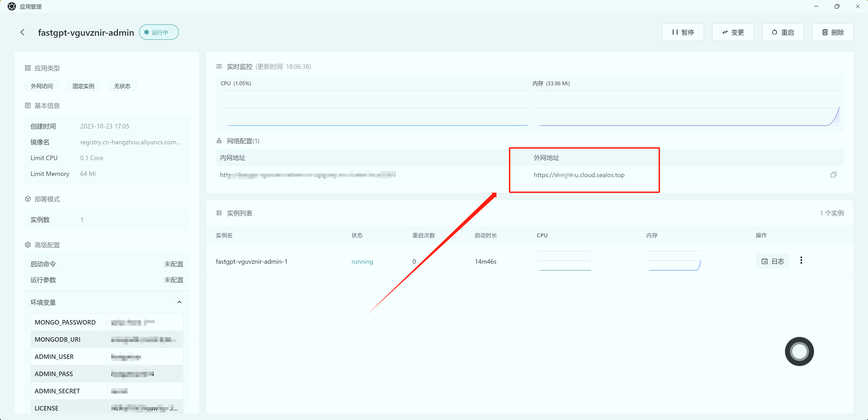Open the three-dot instance actions menu
The image size is (868, 420).
coord(801,260)
